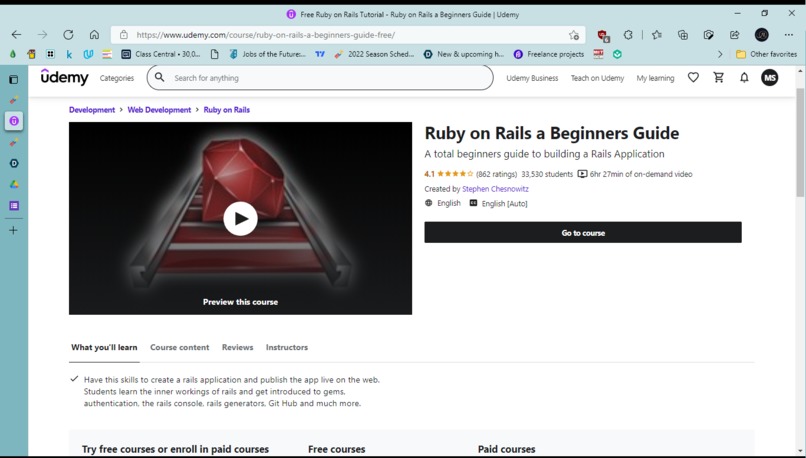
Task: Click the Search for anything field
Action: [320, 78]
